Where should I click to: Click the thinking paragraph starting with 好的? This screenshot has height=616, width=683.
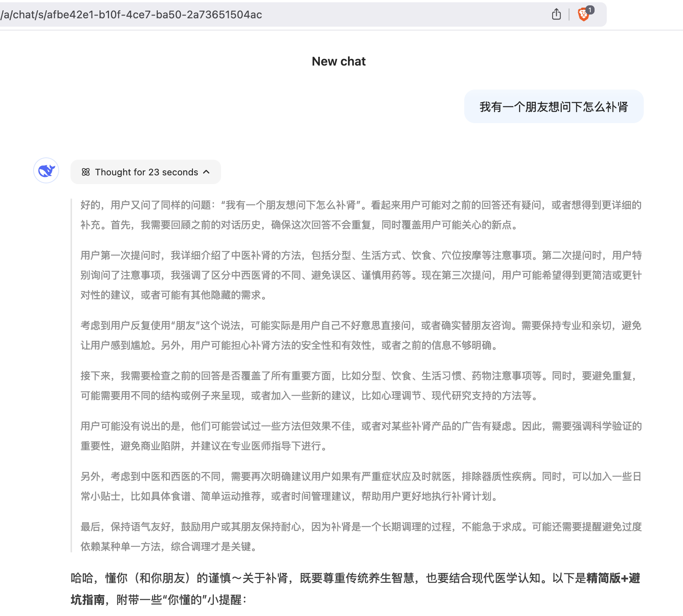coord(361,215)
